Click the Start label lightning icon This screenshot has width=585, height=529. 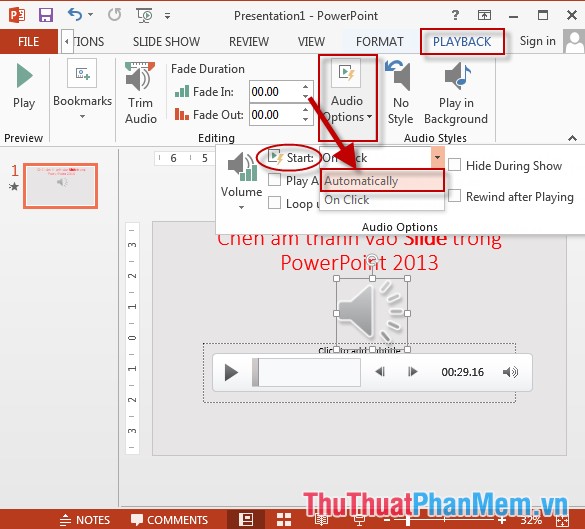tap(276, 157)
